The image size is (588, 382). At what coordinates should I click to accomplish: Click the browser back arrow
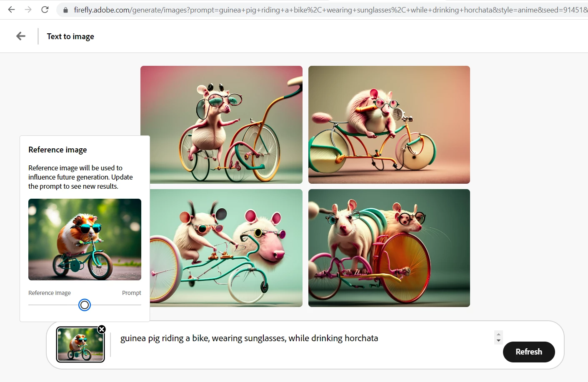pyautogui.click(x=11, y=10)
